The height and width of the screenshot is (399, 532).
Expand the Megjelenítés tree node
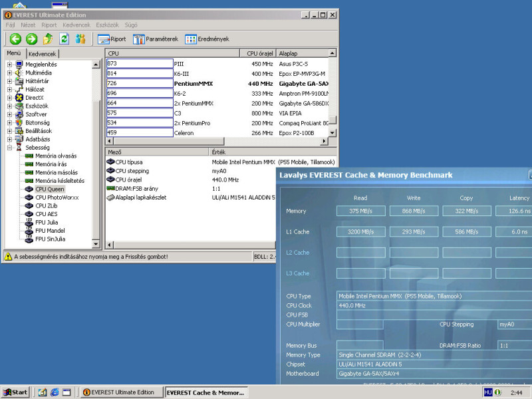coord(9,65)
